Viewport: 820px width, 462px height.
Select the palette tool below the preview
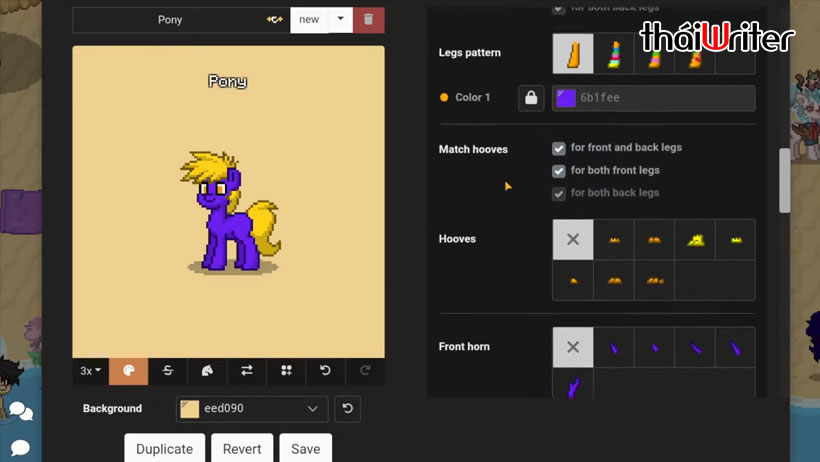coord(129,371)
